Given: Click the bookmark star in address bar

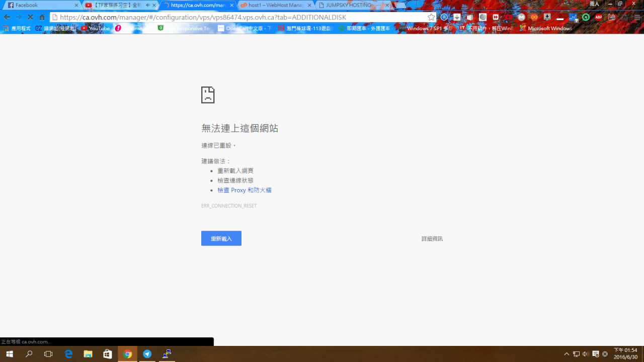Looking at the screenshot, I should pyautogui.click(x=431, y=17).
